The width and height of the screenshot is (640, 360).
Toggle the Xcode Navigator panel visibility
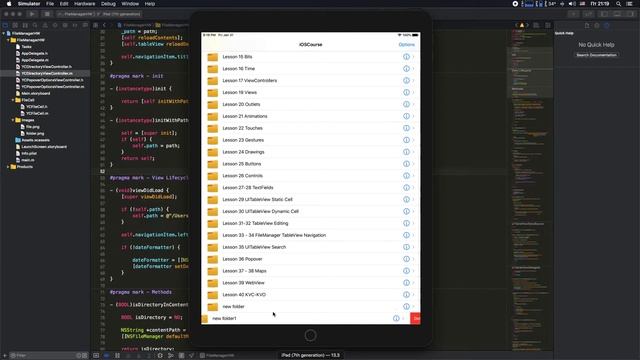[x=604, y=14]
